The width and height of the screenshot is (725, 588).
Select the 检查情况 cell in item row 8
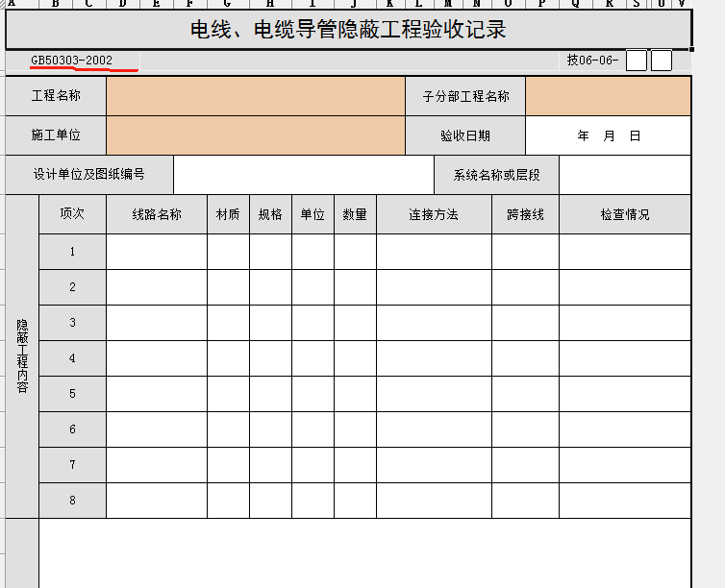pos(625,501)
